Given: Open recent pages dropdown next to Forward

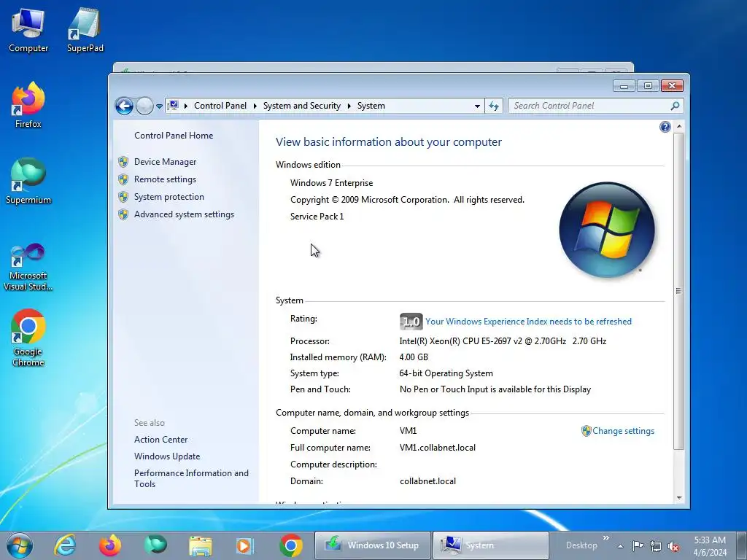Looking at the screenshot, I should [x=159, y=106].
